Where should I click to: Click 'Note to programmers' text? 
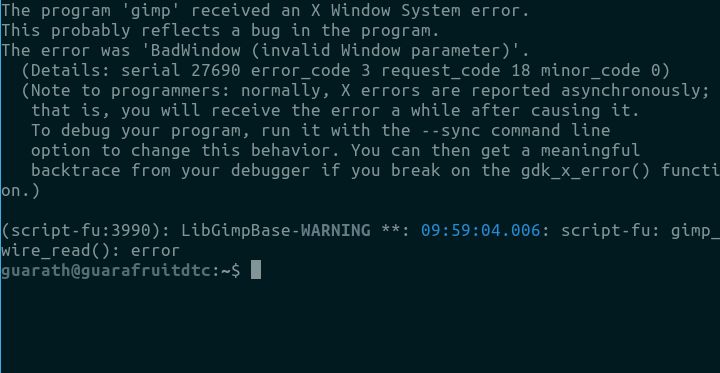131,91
